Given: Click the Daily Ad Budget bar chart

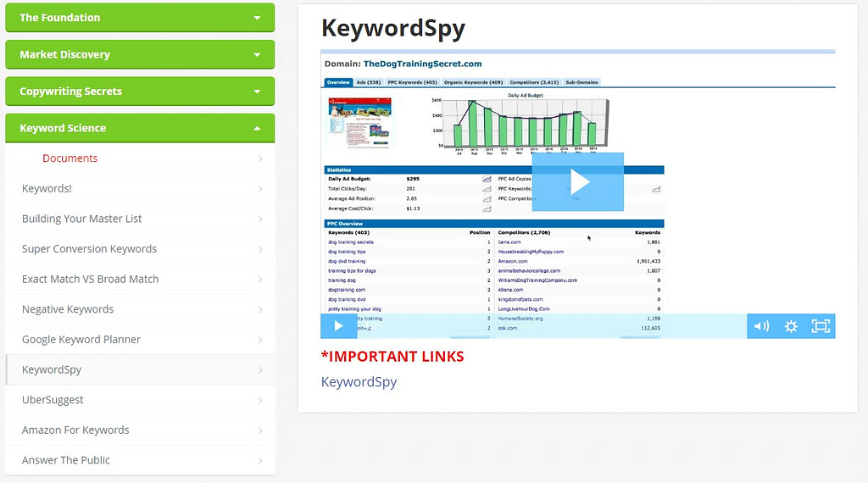Looking at the screenshot, I should tap(520, 124).
